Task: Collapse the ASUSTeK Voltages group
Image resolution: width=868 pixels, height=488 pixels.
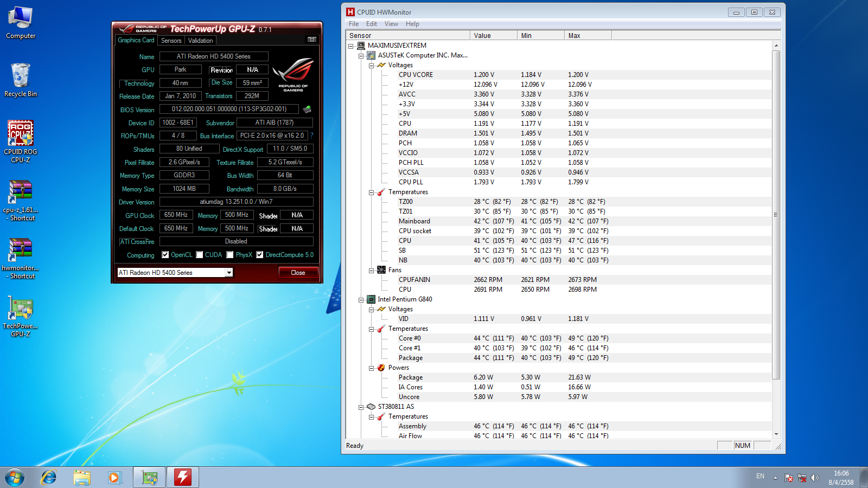Action: (372, 66)
